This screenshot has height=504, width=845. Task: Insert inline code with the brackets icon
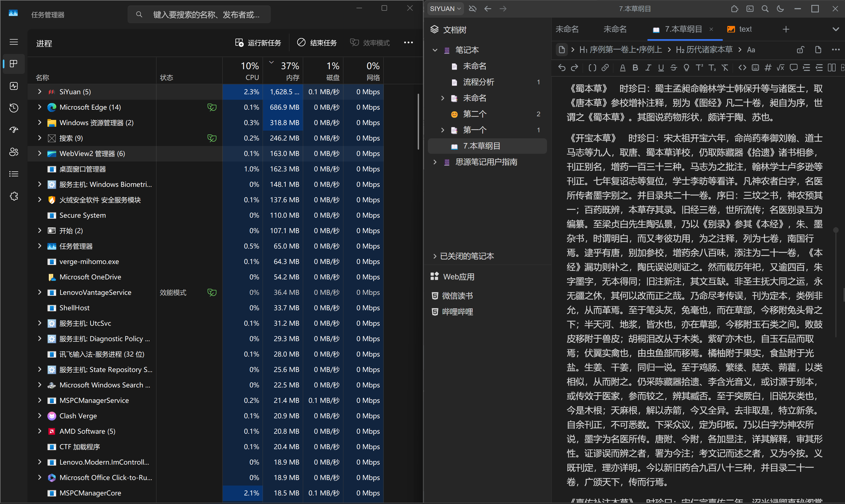[x=742, y=68]
